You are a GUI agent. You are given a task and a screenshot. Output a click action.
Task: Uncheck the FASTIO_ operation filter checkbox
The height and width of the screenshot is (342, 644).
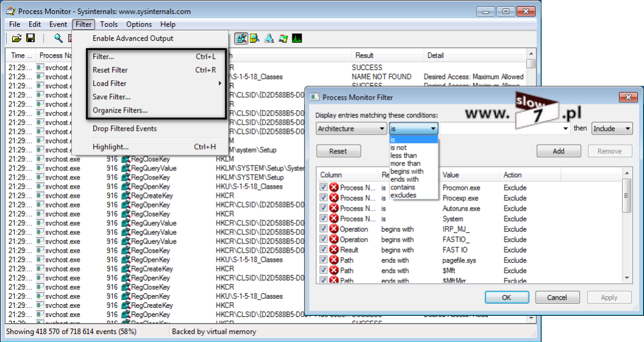click(324, 239)
